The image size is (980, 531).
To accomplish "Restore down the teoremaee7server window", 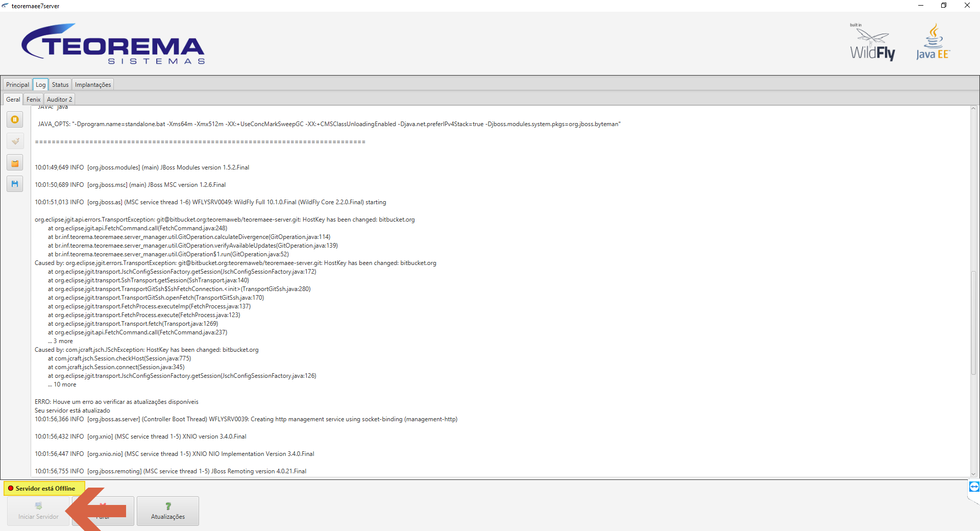I will [x=944, y=6].
